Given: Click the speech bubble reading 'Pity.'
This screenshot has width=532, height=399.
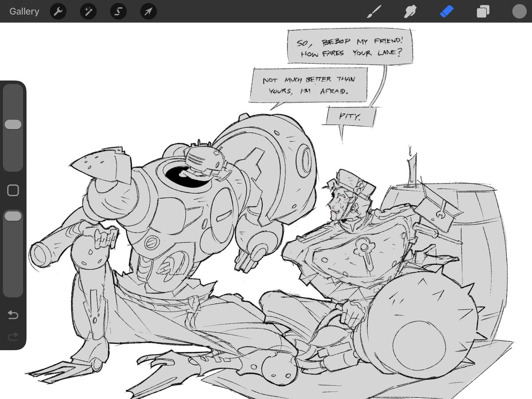Looking at the screenshot, I should [x=351, y=117].
